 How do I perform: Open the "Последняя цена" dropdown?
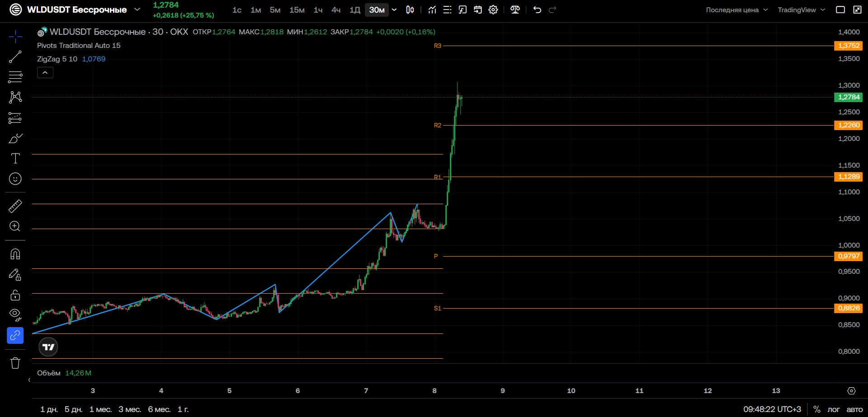(x=736, y=10)
